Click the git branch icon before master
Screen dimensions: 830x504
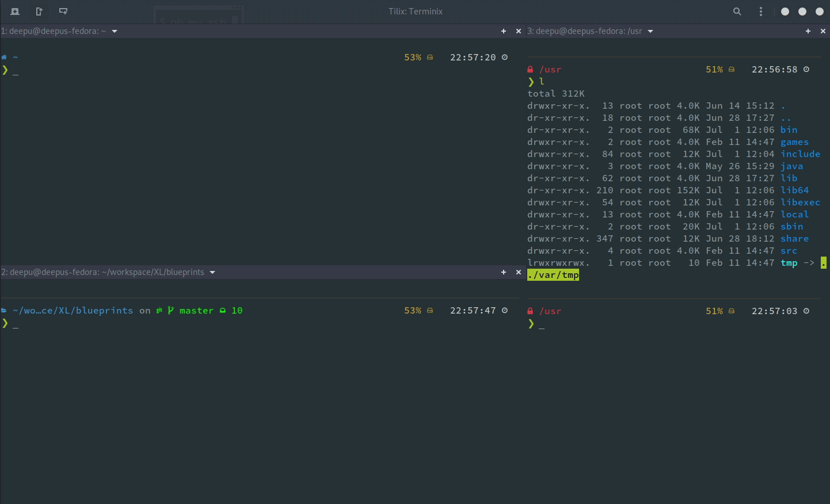(170, 310)
